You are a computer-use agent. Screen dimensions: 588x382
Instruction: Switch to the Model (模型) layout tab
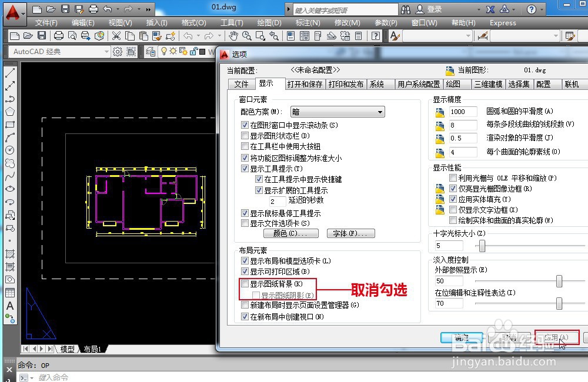68,349
